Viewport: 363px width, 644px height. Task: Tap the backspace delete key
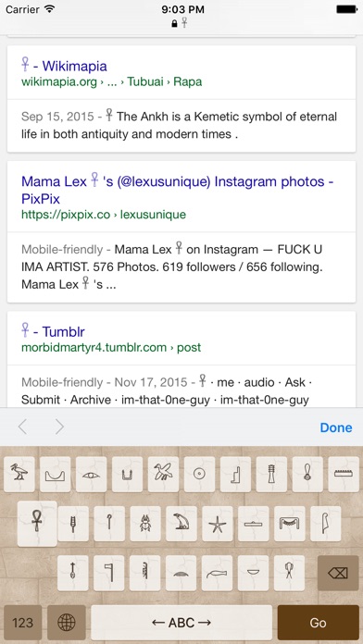click(x=338, y=573)
